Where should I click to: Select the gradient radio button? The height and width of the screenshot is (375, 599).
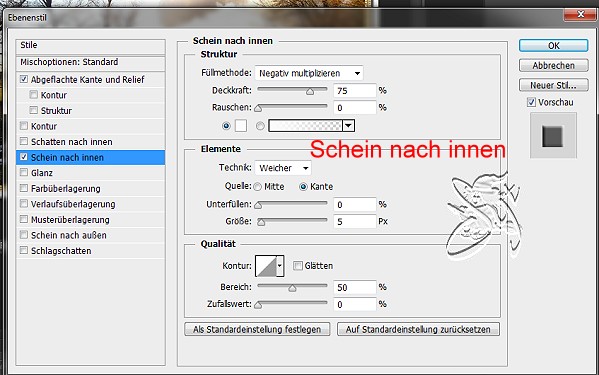[260, 126]
